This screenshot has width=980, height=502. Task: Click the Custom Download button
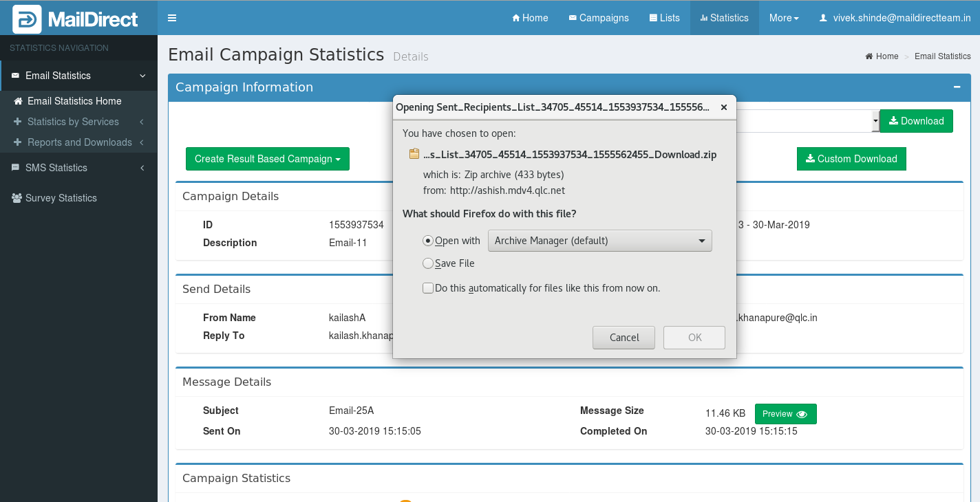(x=851, y=159)
